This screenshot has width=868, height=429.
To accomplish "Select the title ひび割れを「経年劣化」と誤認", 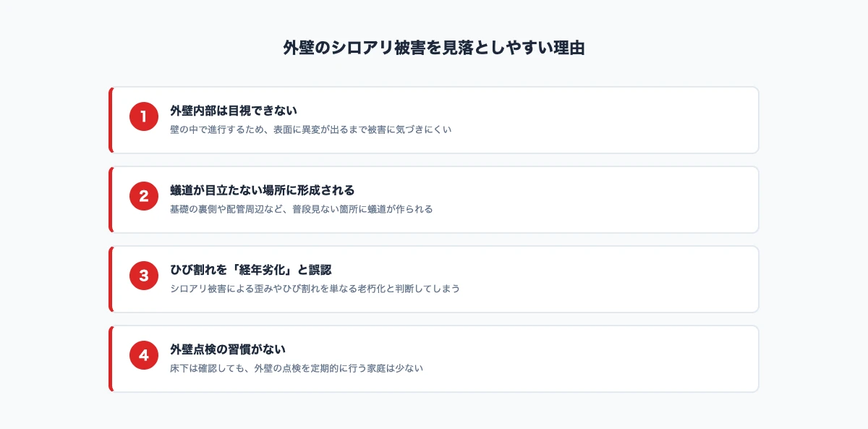I will coord(250,270).
